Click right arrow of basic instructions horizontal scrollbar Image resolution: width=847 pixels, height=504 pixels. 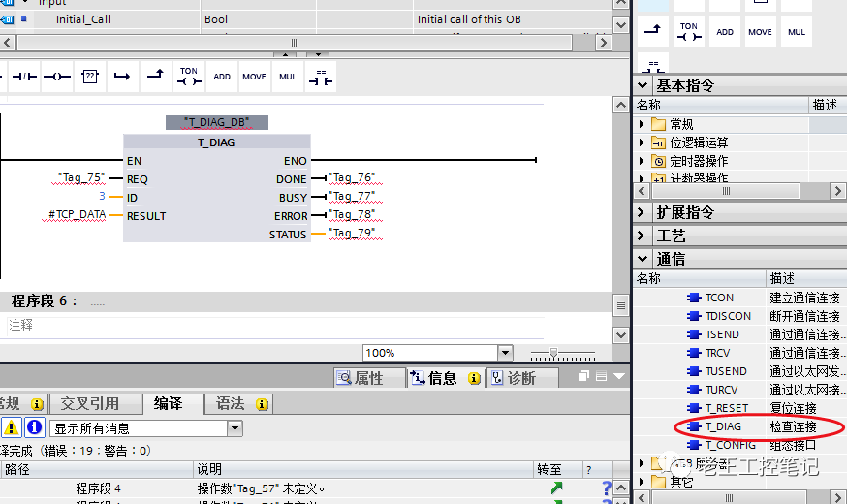point(838,191)
